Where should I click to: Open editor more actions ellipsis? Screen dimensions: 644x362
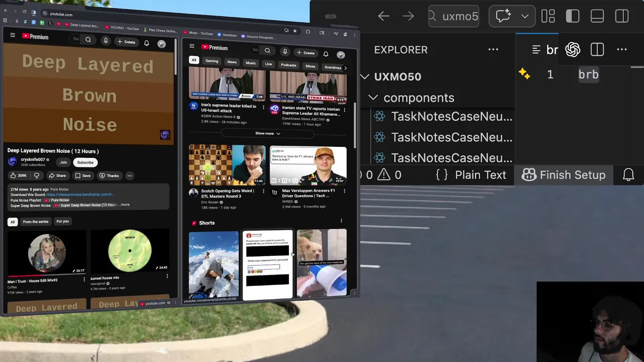[x=622, y=49]
